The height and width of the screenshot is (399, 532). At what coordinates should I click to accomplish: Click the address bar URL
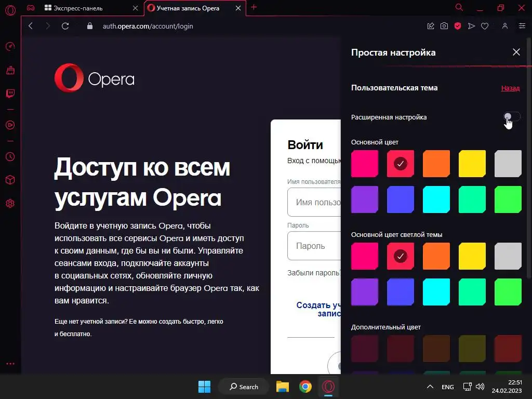pos(148,26)
